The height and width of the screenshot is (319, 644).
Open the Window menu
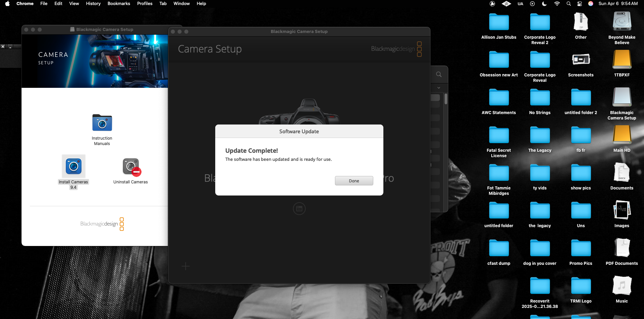[x=182, y=3]
